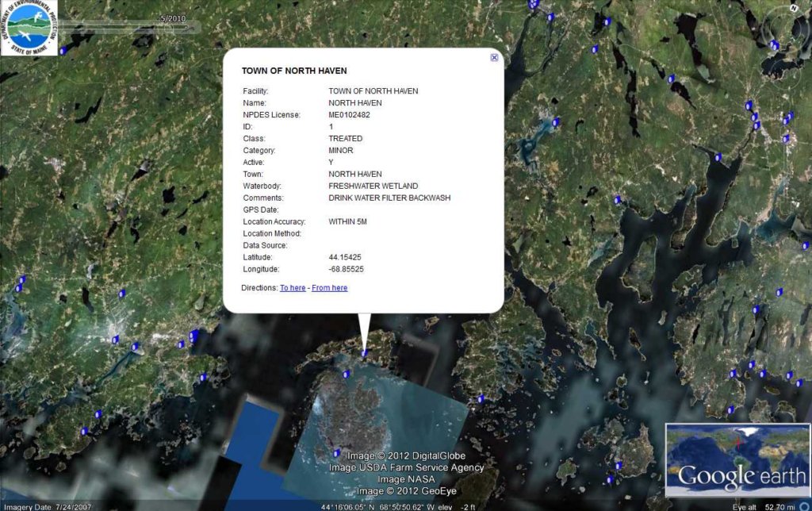Click the "Longitude:" field label
This screenshot has width=812, height=511.
pyautogui.click(x=261, y=270)
